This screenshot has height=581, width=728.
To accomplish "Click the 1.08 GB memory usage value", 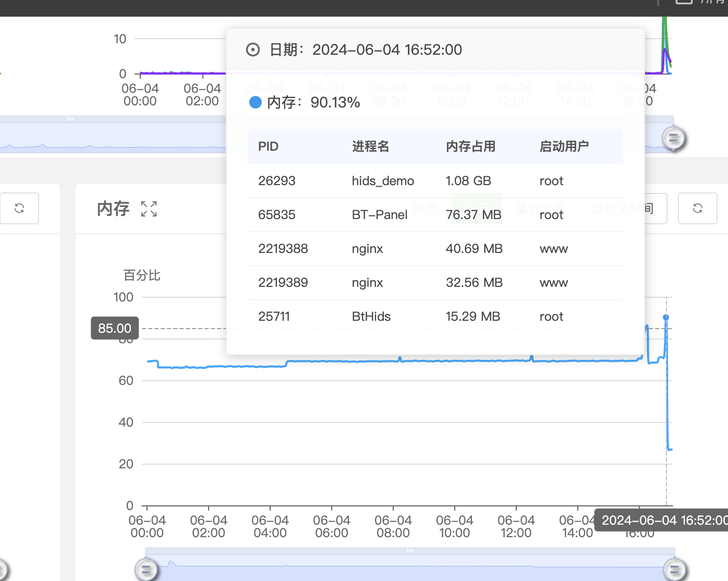I will click(x=468, y=181).
